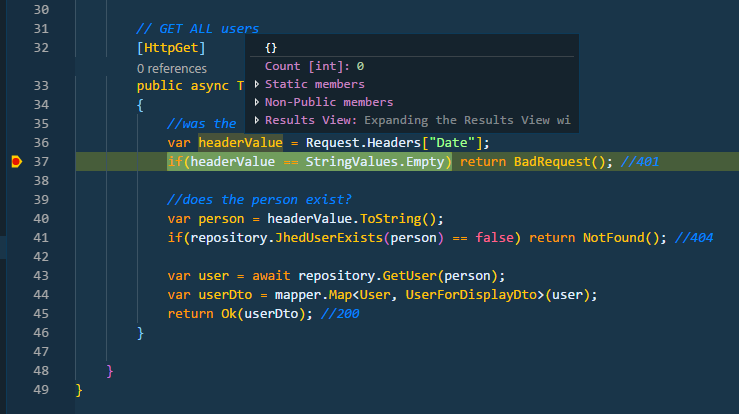Click line number 40 in gutter
Image resolution: width=739 pixels, height=414 pixels.
click(41, 219)
